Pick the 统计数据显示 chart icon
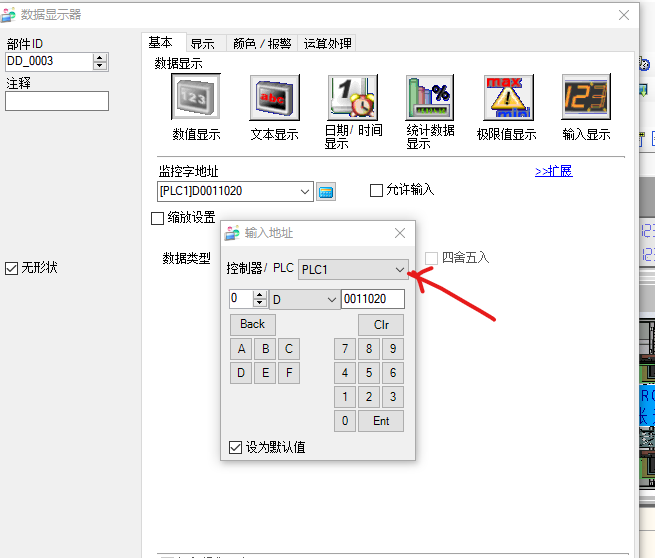Image resolution: width=655 pixels, height=558 pixels. 430,98
